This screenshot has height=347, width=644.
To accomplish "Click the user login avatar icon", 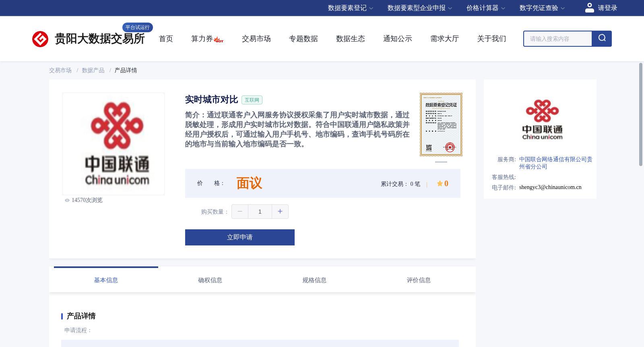I will [590, 8].
